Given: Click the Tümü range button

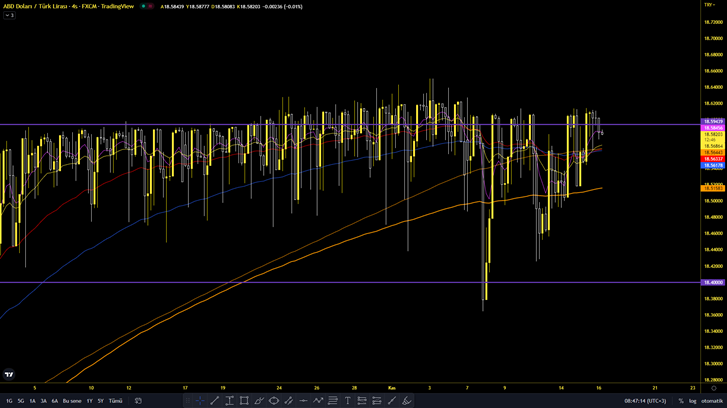Looking at the screenshot, I should click(115, 401).
